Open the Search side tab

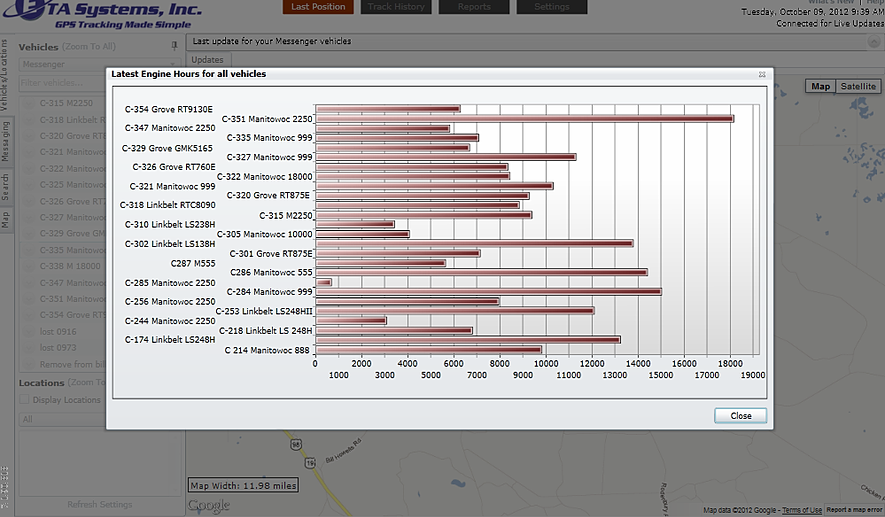5,186
